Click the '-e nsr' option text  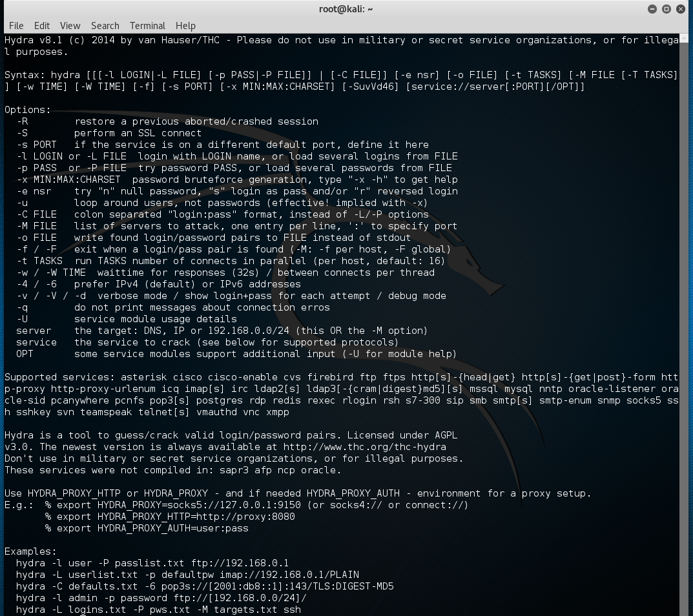34,191
